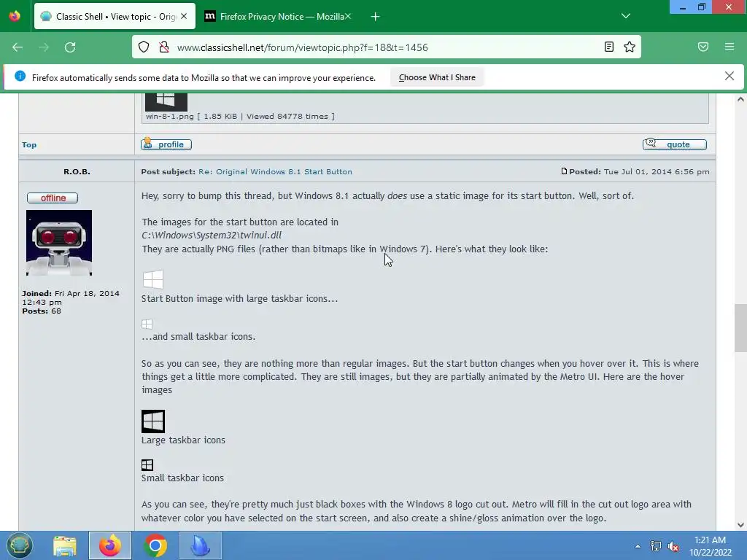The height and width of the screenshot is (560, 747).
Task: Open the profile button of the post
Action: (166, 144)
